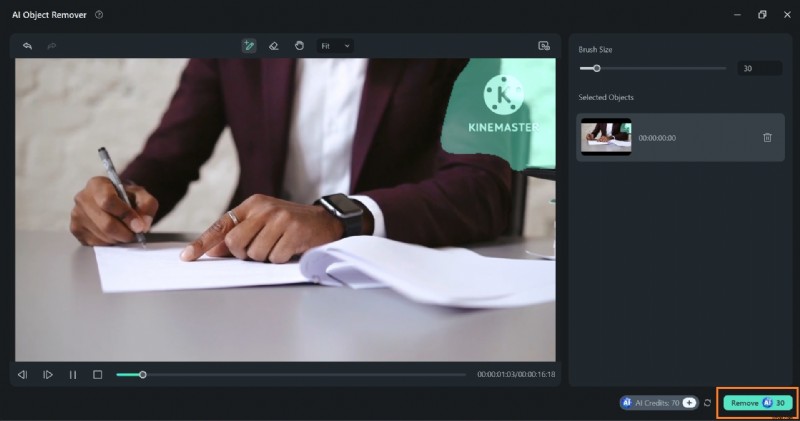Undo the last brush stroke
This screenshot has width=800, height=421.
tap(28, 46)
